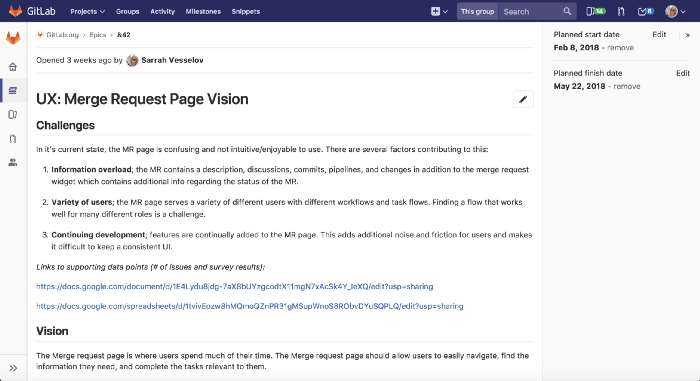The height and width of the screenshot is (381, 700).
Task: Open the Epics icon in sidebar
Action: tap(13, 91)
